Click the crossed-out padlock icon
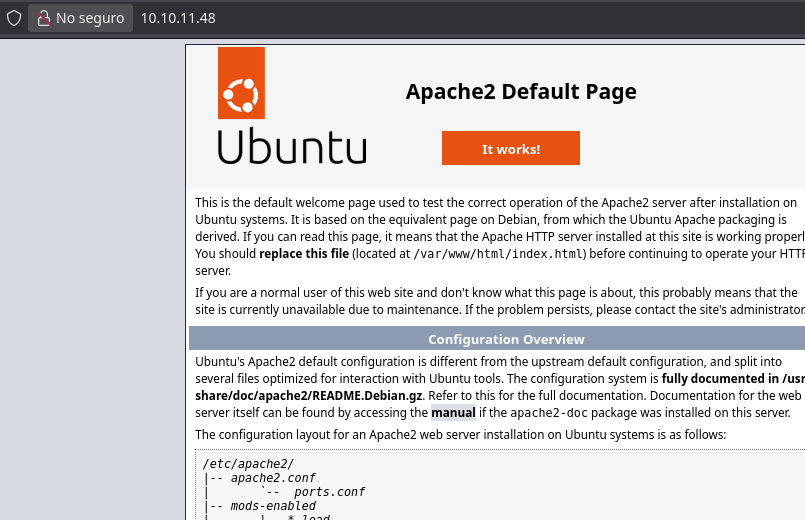 [44, 18]
